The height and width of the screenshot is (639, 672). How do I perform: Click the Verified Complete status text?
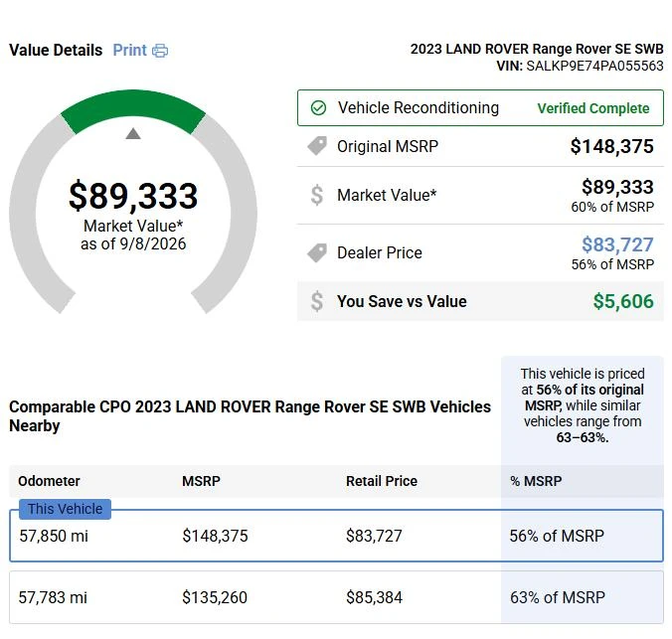[593, 108]
